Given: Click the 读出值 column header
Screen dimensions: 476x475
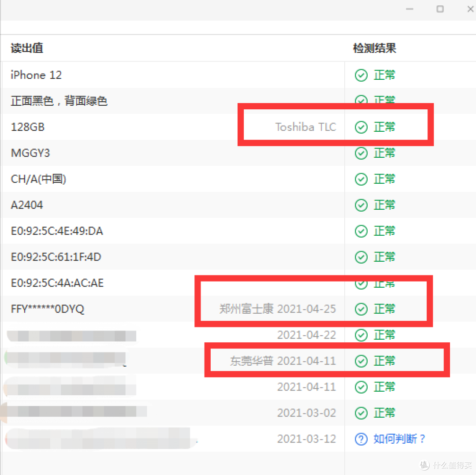Looking at the screenshot, I should 27,48.
